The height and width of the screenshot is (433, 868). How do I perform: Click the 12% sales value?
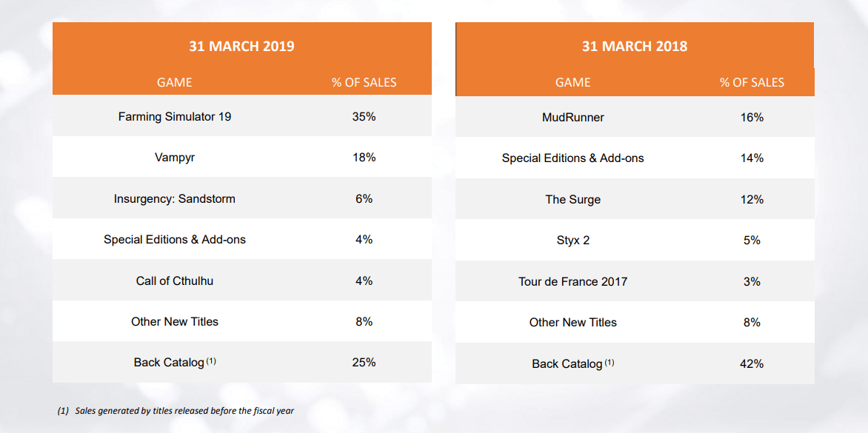tap(752, 199)
